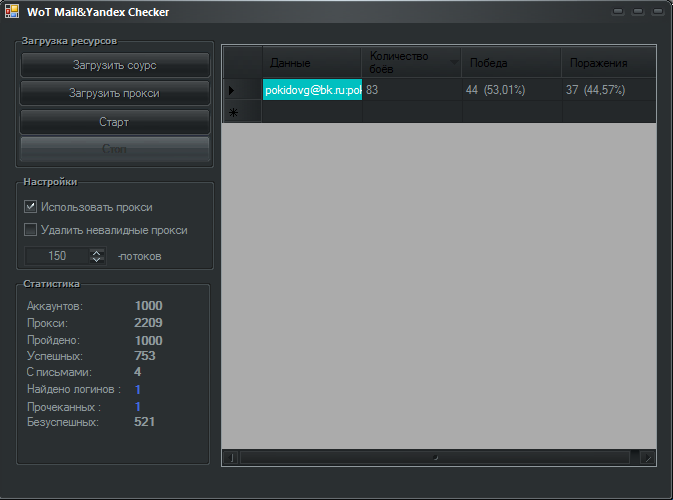673x500 pixels.
Task: Click the С письмами value 4
Action: click(137, 372)
